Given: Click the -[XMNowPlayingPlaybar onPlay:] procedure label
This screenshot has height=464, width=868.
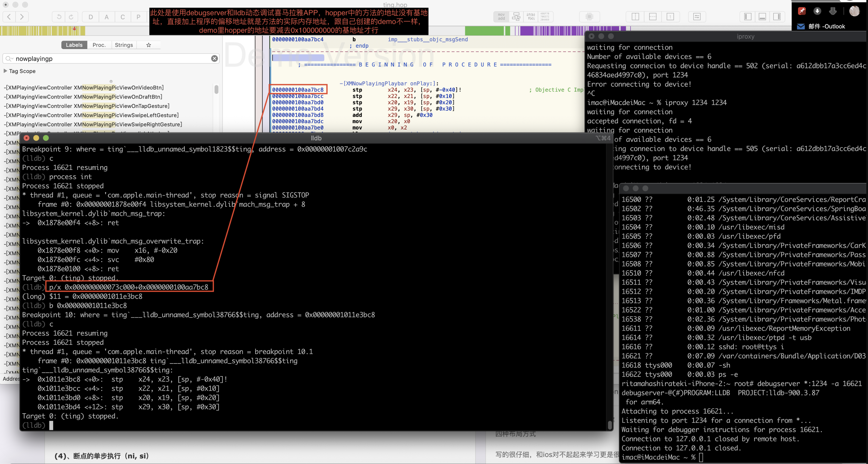Looking at the screenshot, I should (x=389, y=83).
